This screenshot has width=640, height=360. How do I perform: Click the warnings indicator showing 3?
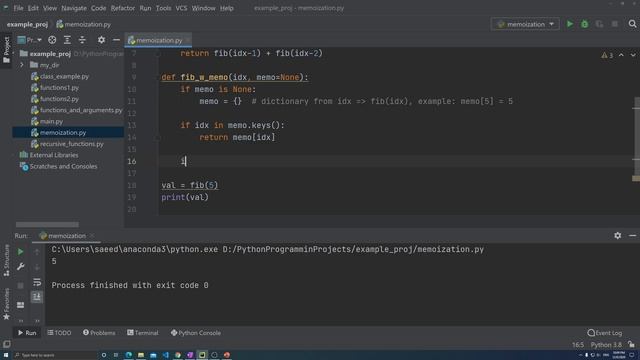(x=607, y=55)
